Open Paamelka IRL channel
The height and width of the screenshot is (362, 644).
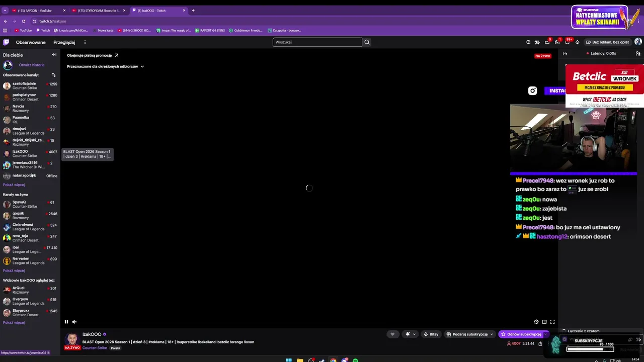coord(30,120)
